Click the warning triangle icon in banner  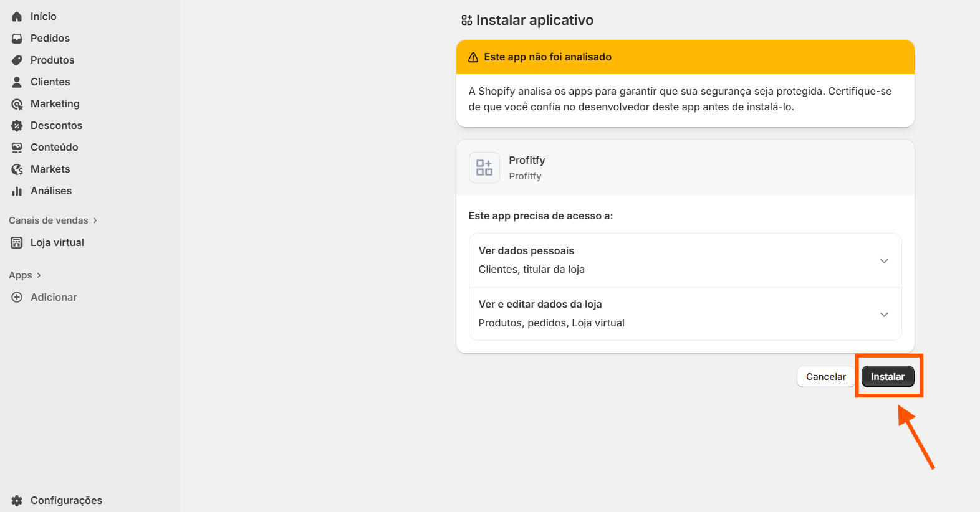[473, 57]
